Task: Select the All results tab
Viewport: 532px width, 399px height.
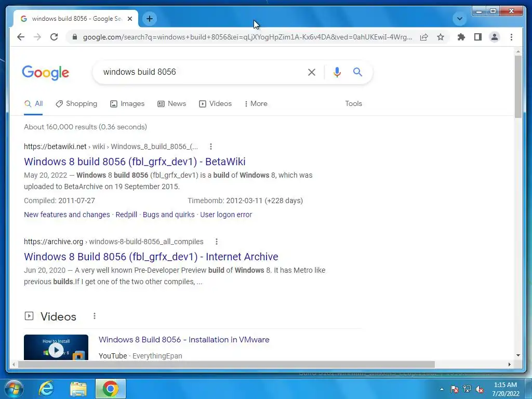Action: pos(33,104)
